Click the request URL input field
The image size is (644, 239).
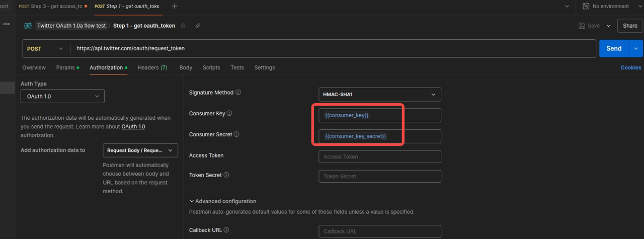click(334, 49)
